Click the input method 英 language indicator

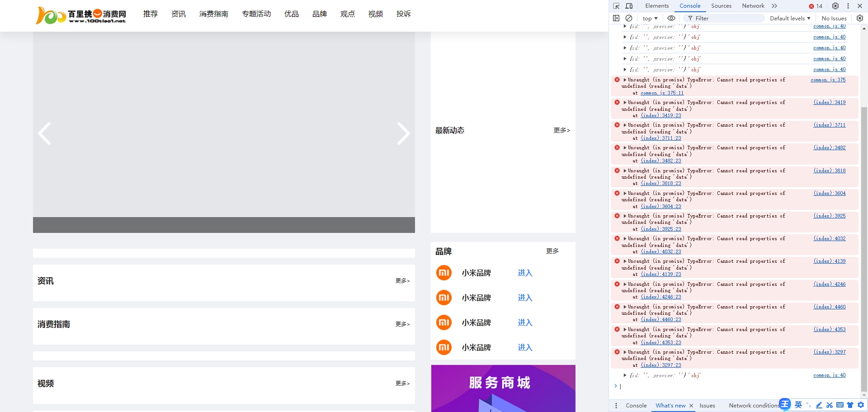click(x=798, y=405)
